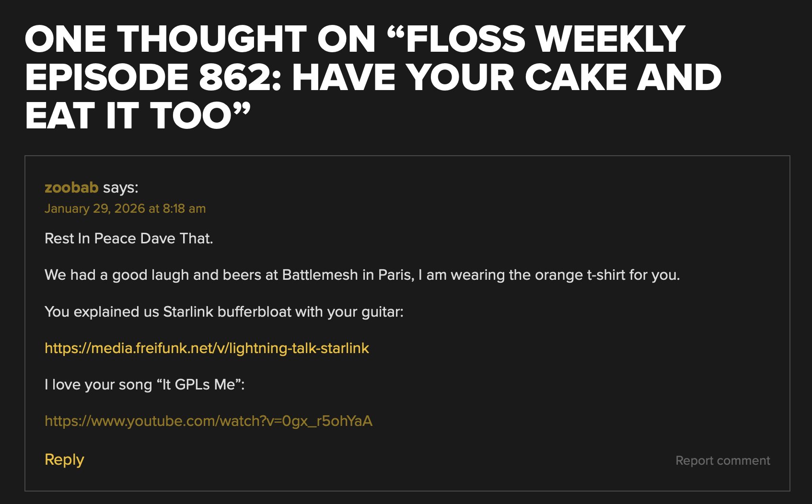Click the word "Starlink" in the comment sentence
Image resolution: width=812 pixels, height=504 pixels.
click(x=188, y=312)
